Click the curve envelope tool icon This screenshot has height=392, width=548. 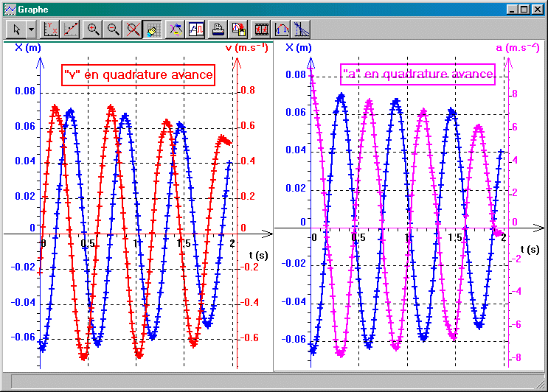pyautogui.click(x=281, y=29)
